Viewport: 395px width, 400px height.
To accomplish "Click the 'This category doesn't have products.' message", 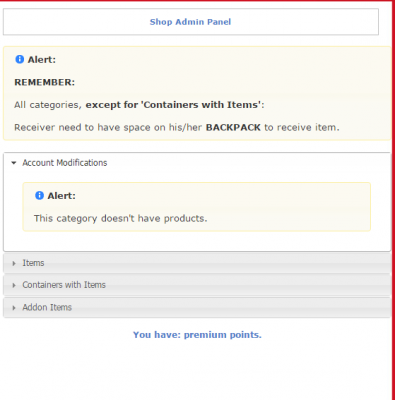I will click(x=120, y=219).
